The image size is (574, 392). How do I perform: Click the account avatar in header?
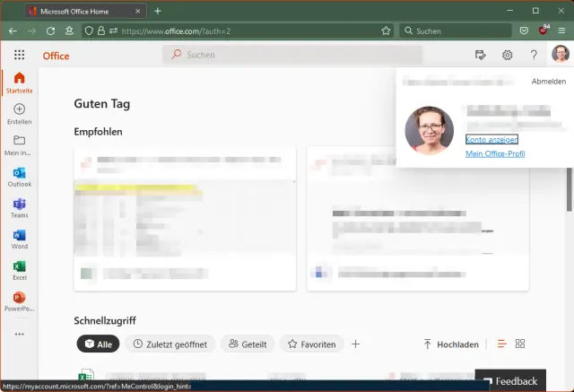click(x=561, y=54)
